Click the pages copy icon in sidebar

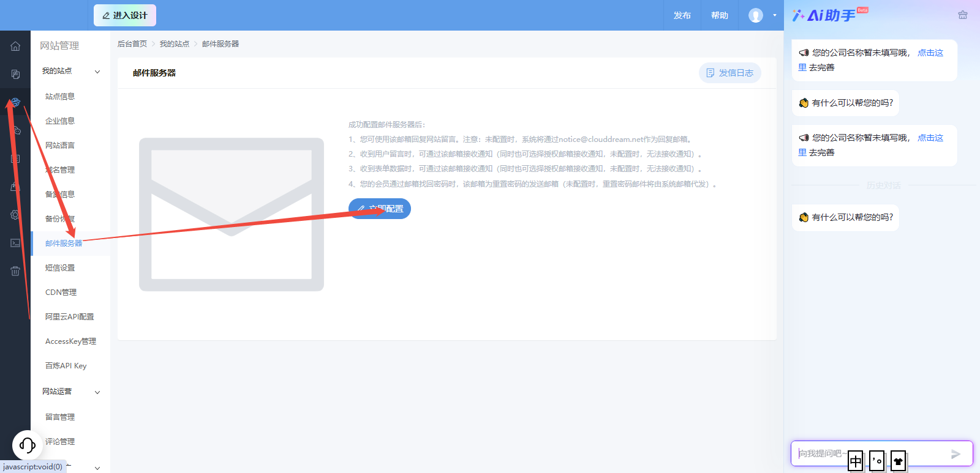15,74
